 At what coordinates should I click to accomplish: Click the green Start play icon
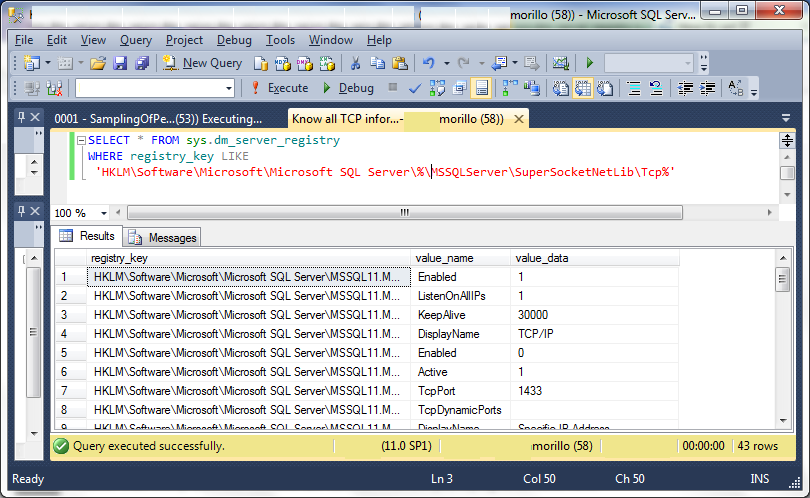pos(590,63)
